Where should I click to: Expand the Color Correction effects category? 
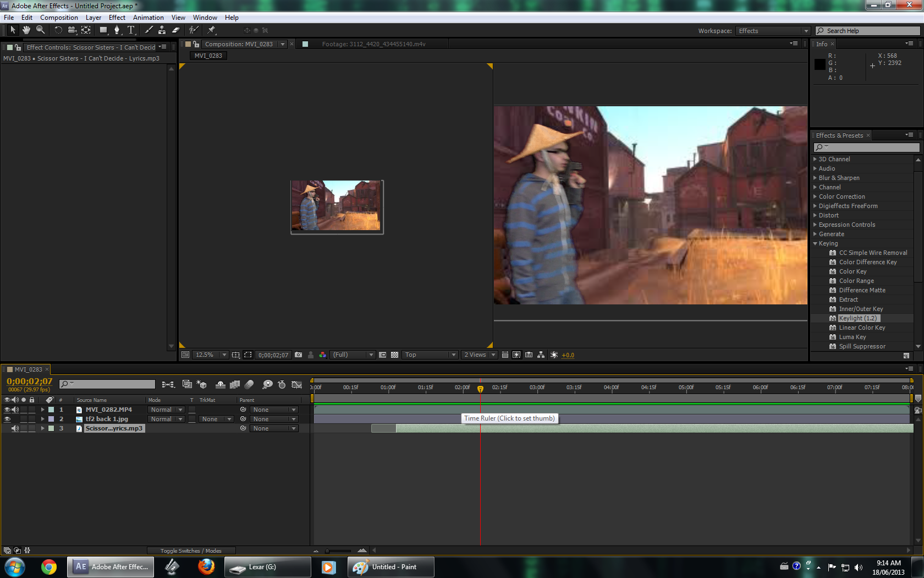[x=815, y=197]
